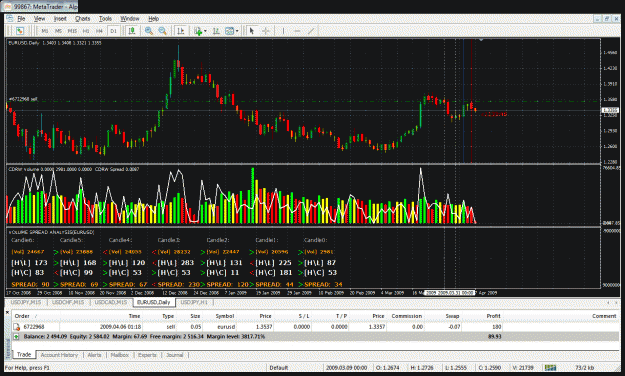Screen dimensions: 625x376
Task: Switch to USDJPY,M15 chart tab
Action: point(26,302)
